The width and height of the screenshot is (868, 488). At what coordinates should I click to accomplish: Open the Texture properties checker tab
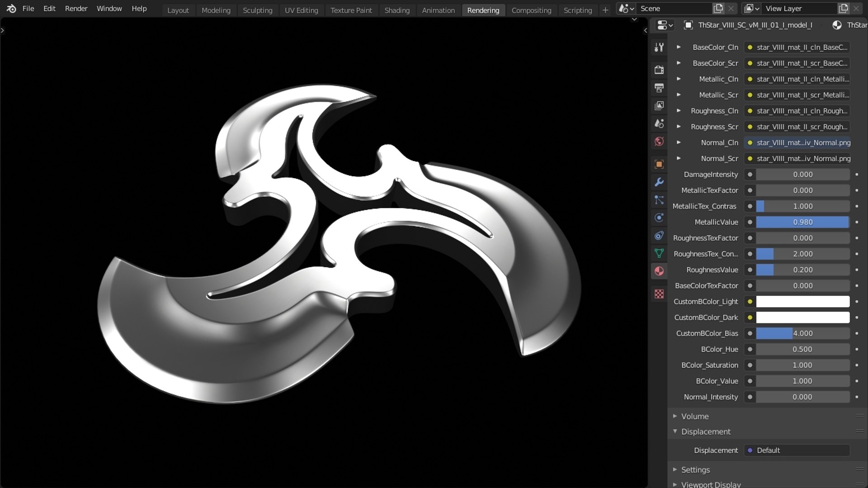point(659,294)
